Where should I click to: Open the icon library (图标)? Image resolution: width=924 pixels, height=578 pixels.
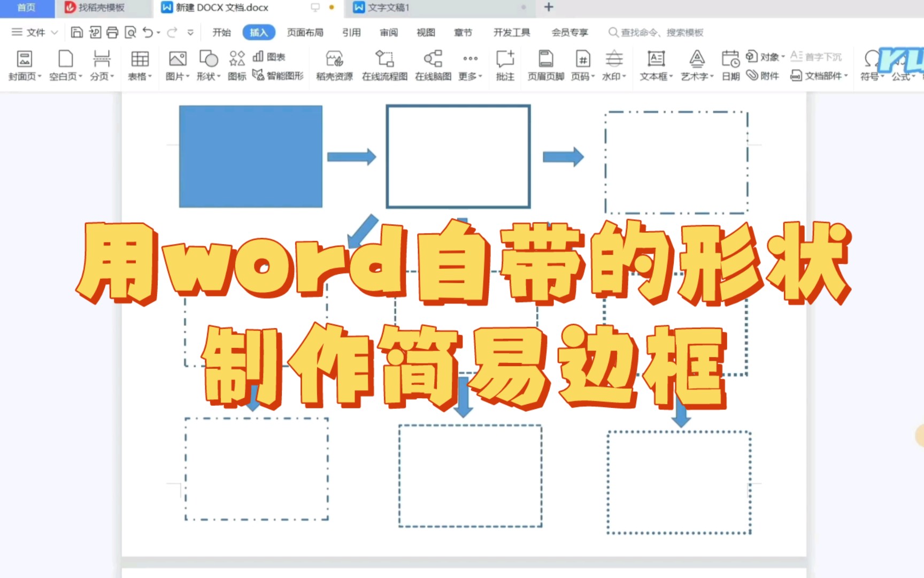coord(237,65)
